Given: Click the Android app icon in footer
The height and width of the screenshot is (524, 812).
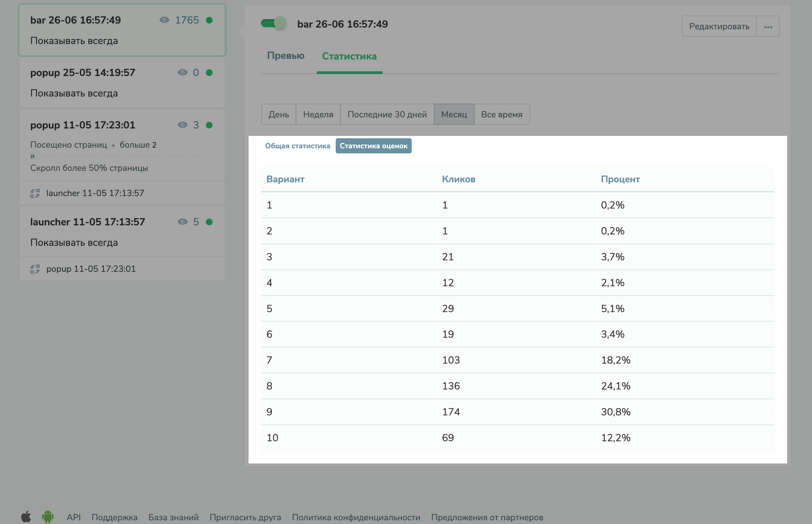Looking at the screenshot, I should click(x=48, y=517).
